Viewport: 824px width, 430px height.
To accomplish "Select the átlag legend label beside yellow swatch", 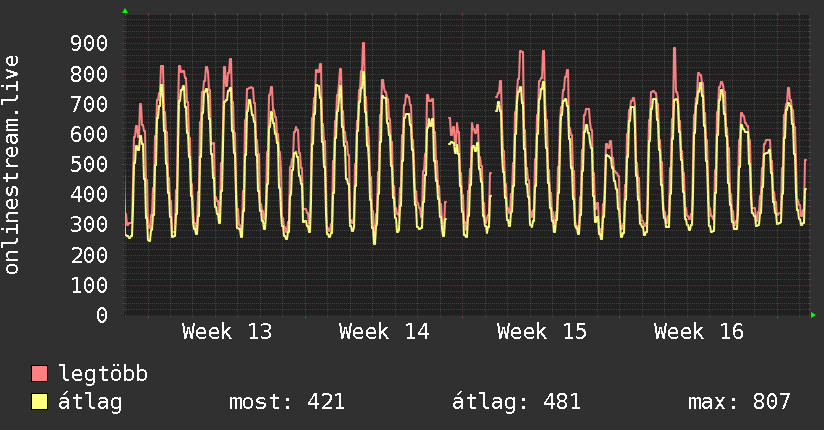I will [x=90, y=402].
